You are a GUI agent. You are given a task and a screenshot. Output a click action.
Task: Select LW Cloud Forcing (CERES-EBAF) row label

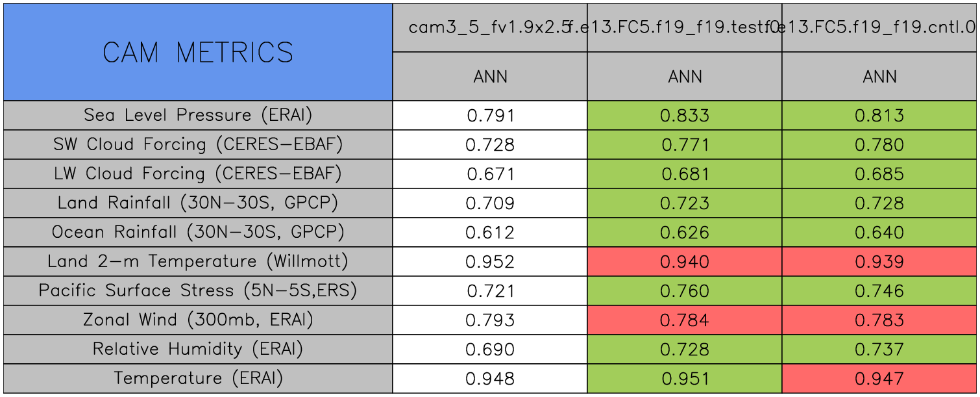(198, 174)
